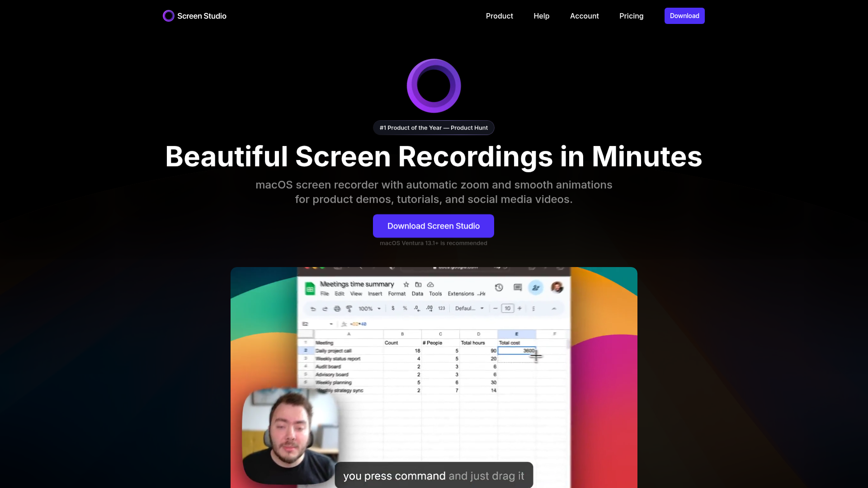Screen dimensions: 868x488
Task: Open the Tools menu in the Sheets video
Action: 435,294
